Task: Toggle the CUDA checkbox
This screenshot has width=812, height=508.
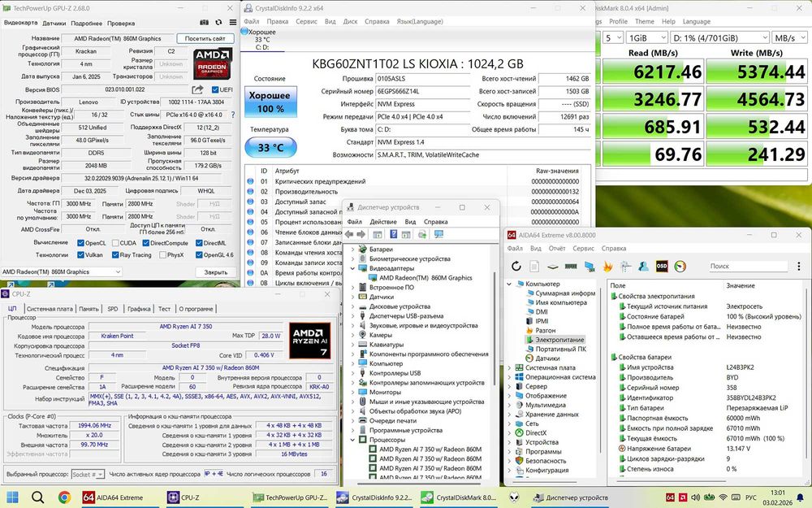Action: tap(115, 242)
